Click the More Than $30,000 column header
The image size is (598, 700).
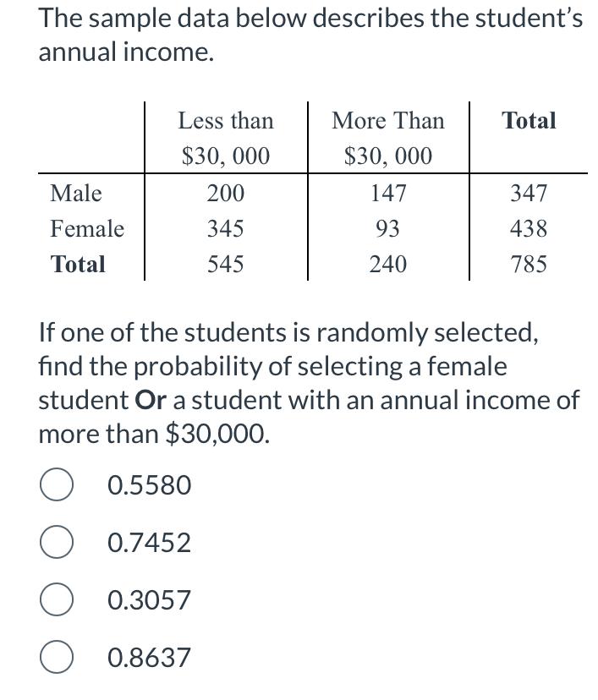click(x=387, y=137)
